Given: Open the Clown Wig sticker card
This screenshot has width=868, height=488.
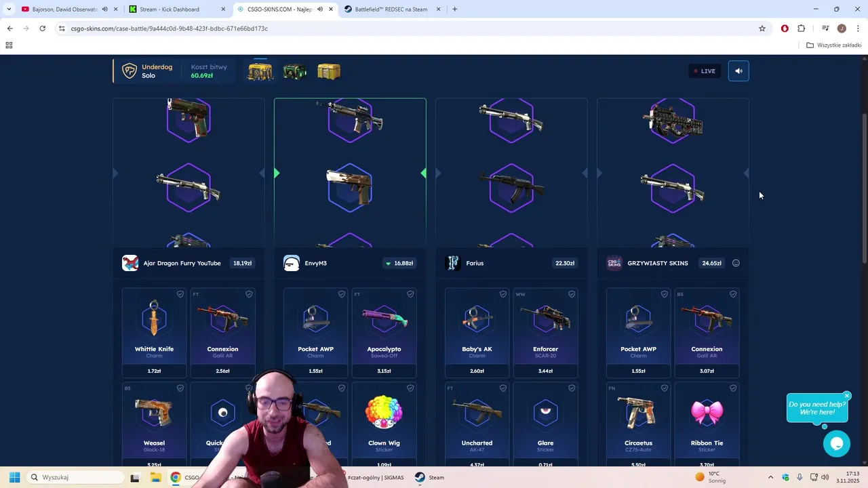Looking at the screenshot, I should pyautogui.click(x=384, y=424).
